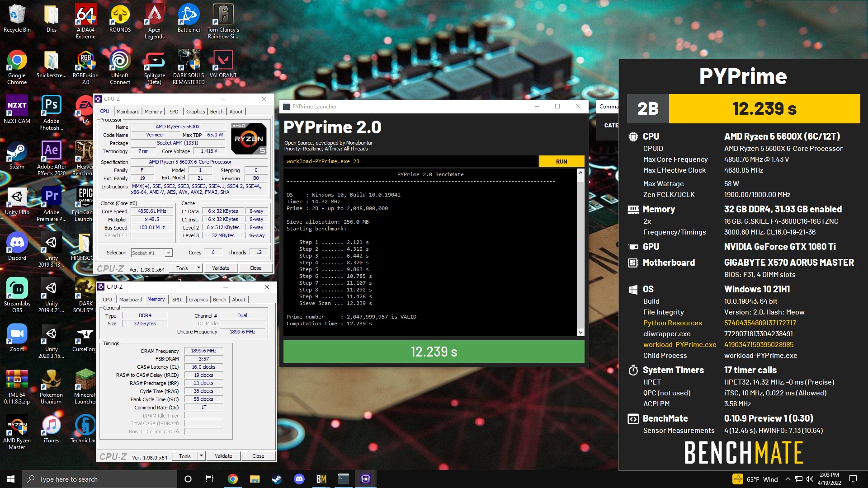Open Streamlabs OBS desktop icon

pos(17,296)
